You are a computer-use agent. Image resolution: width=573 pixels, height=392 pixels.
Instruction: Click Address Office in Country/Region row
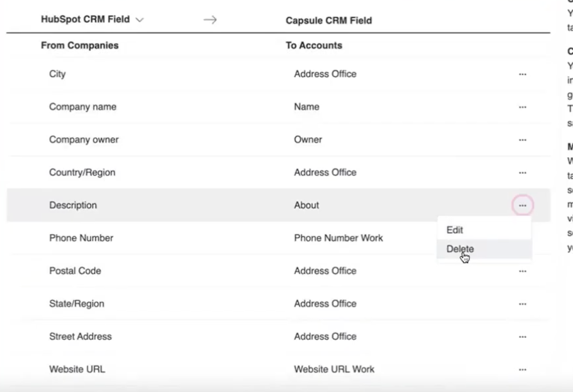(325, 172)
